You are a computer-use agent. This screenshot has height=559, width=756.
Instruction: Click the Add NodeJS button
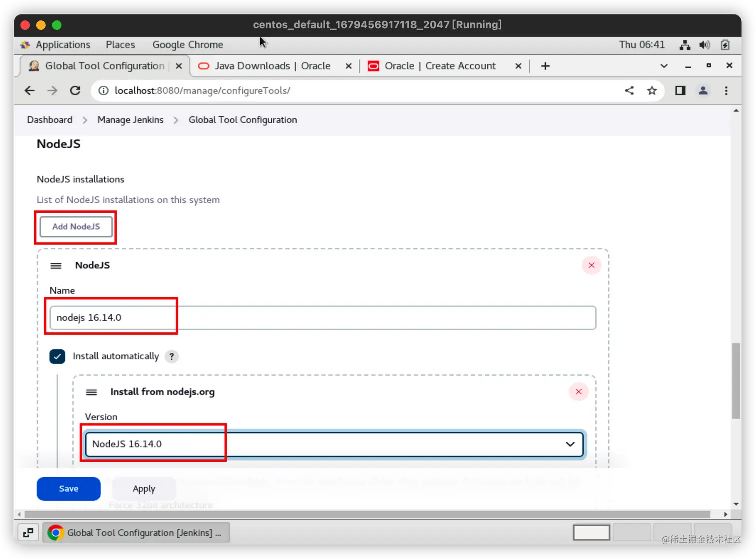[76, 227]
